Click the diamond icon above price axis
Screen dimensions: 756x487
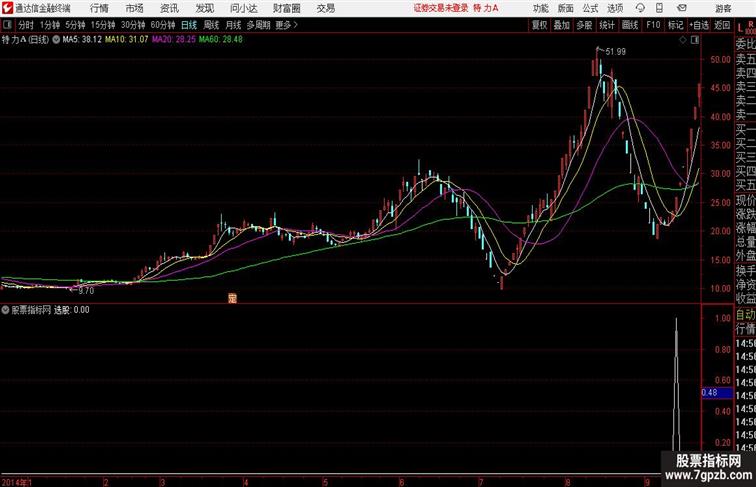[x=683, y=40]
